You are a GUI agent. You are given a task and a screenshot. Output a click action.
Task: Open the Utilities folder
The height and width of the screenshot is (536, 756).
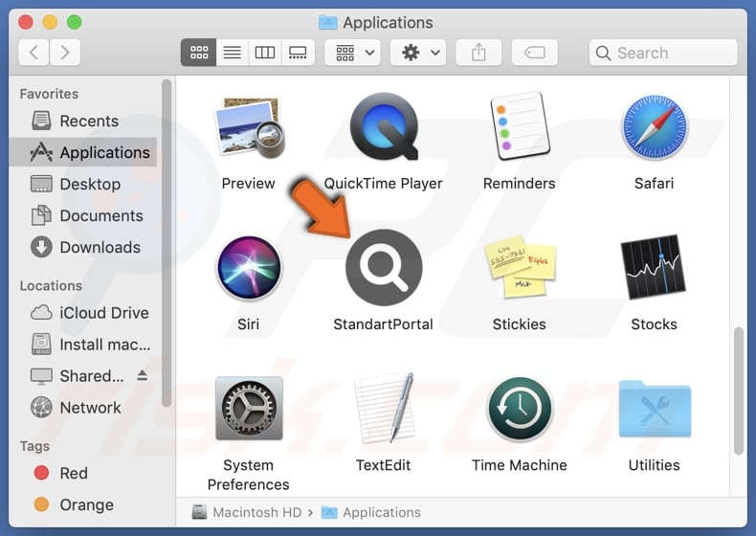coord(655,409)
